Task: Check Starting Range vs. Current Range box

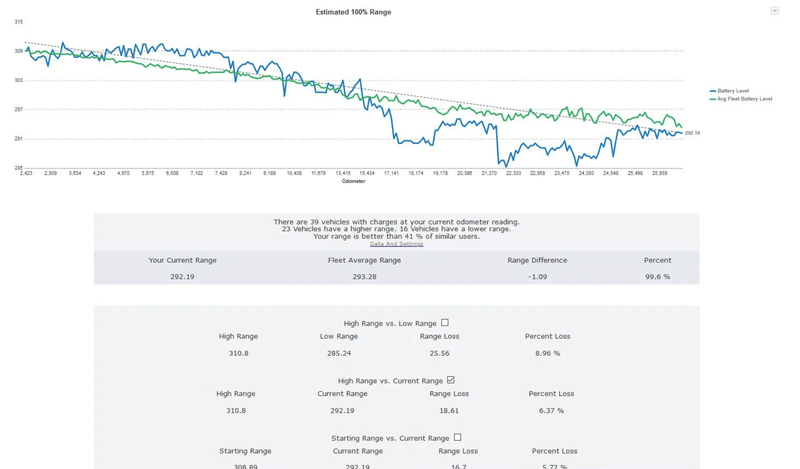Action: coord(457,437)
